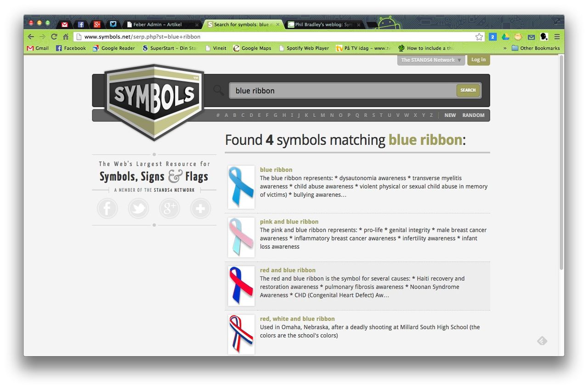Show more bookmarks with the chevron

505,48
